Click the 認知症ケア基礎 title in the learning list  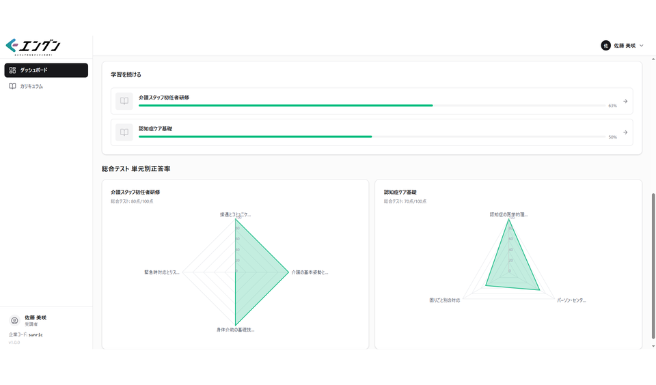click(x=155, y=128)
